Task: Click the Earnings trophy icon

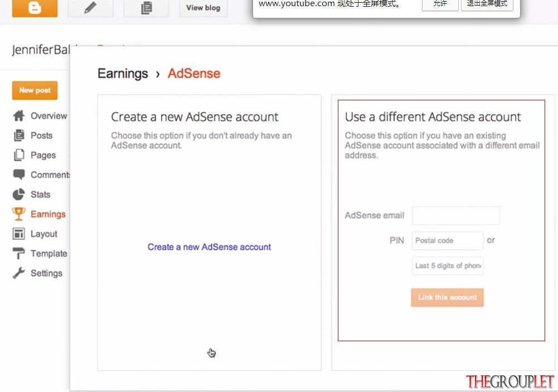Action: pyautogui.click(x=18, y=214)
